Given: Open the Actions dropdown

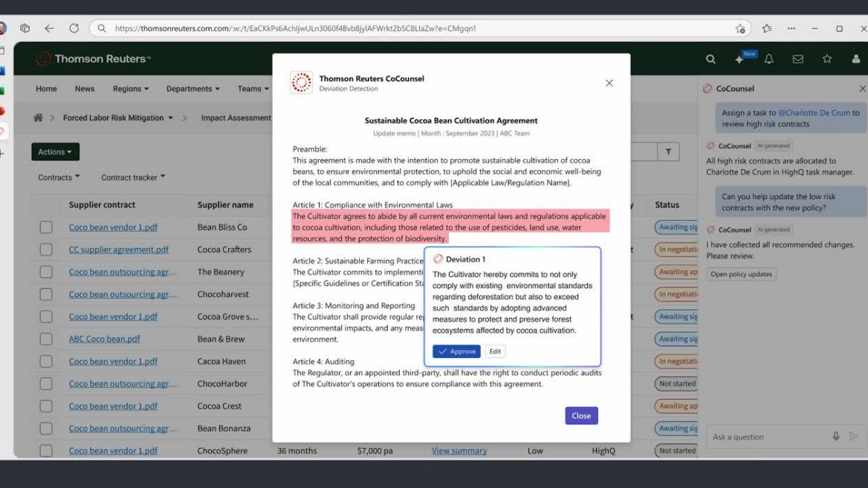Looking at the screenshot, I should tap(54, 152).
